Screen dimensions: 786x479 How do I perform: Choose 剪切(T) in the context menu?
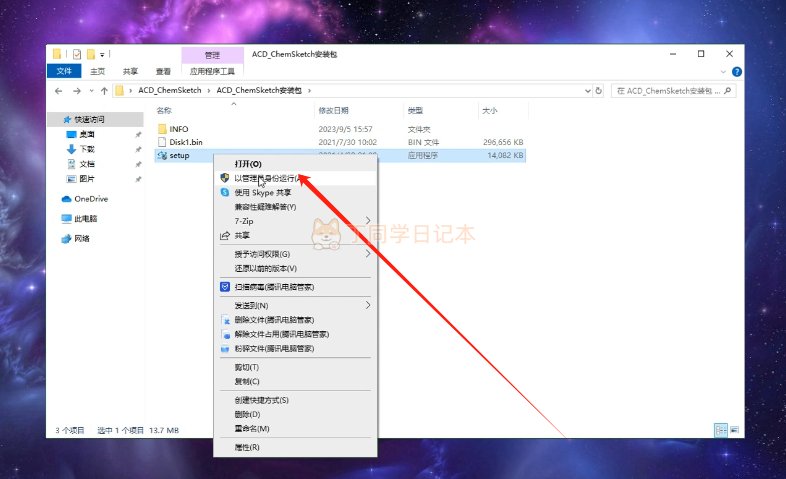click(295, 367)
